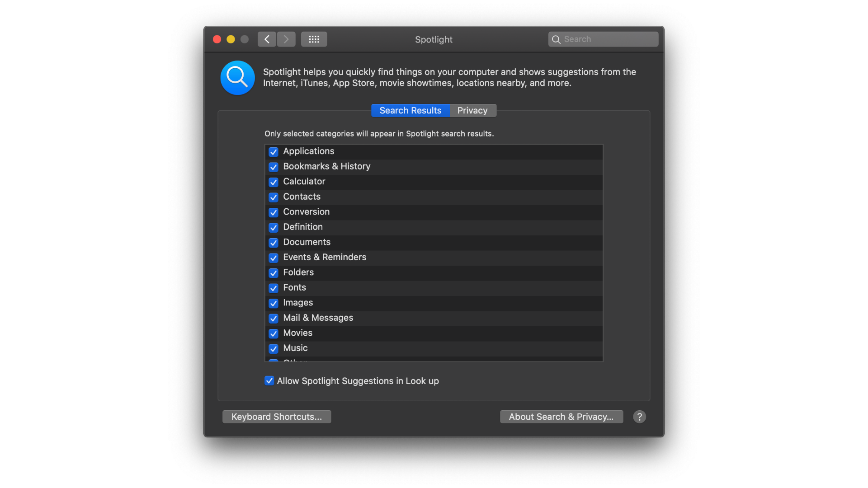Click the forward arrow navigation button
Viewport: 868px width, 488px height.
pos(286,39)
